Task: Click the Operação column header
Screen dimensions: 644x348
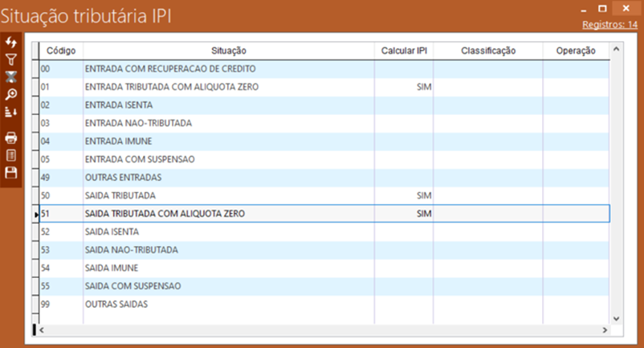Action: pos(575,51)
